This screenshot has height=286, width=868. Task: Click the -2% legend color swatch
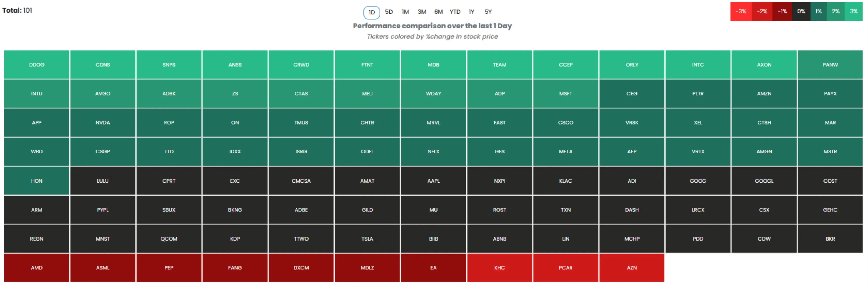pyautogui.click(x=761, y=11)
